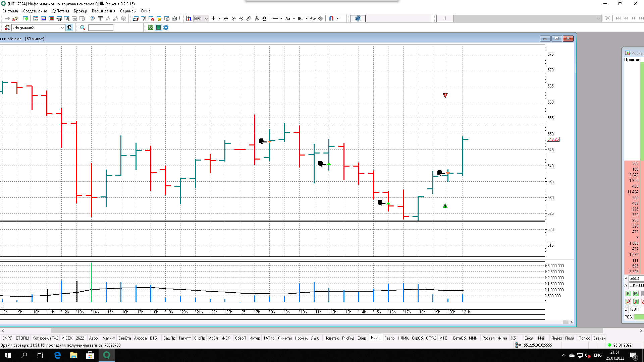Viewport: 644px width, 362px height.
Task: Expand the magnet tool dropdown arrow
Action: click(338, 19)
